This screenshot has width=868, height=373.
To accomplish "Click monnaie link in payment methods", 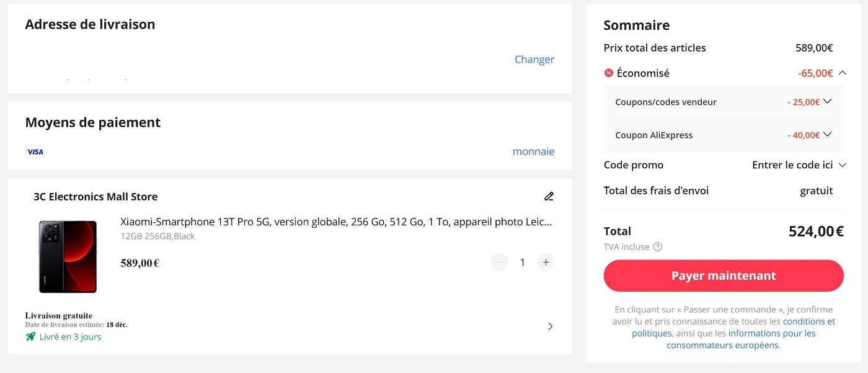I will pyautogui.click(x=533, y=151).
